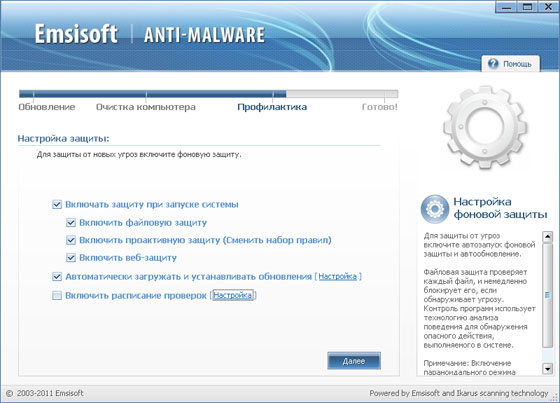This screenshot has height=403, width=560.
Task: Click the Emsisoft logo in header
Action: (x=76, y=34)
